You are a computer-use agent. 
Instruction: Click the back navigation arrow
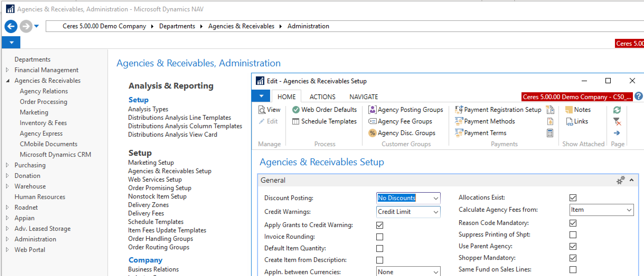point(11,26)
